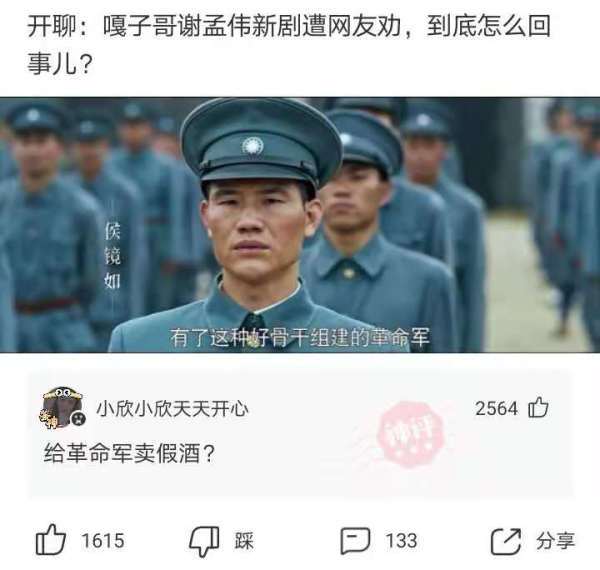Viewport: 600px width, 570px height.
Task: Click the 133 comments count
Action: pyautogui.click(x=401, y=541)
